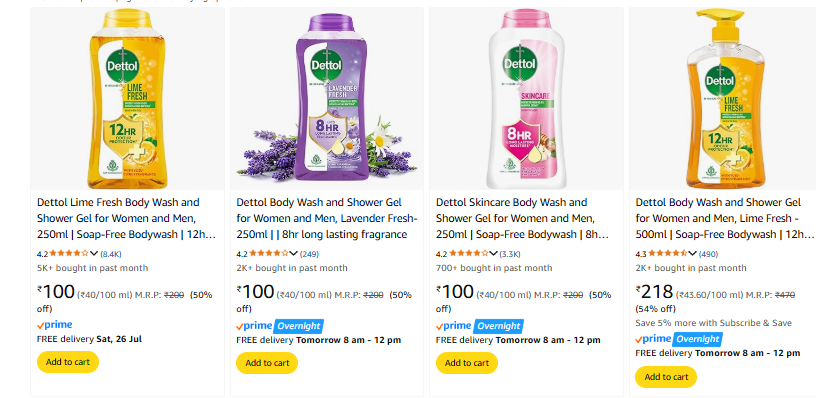Add Lime Fresh 500ml pump bottle to cart
The width and height of the screenshot is (816, 398).
click(666, 377)
